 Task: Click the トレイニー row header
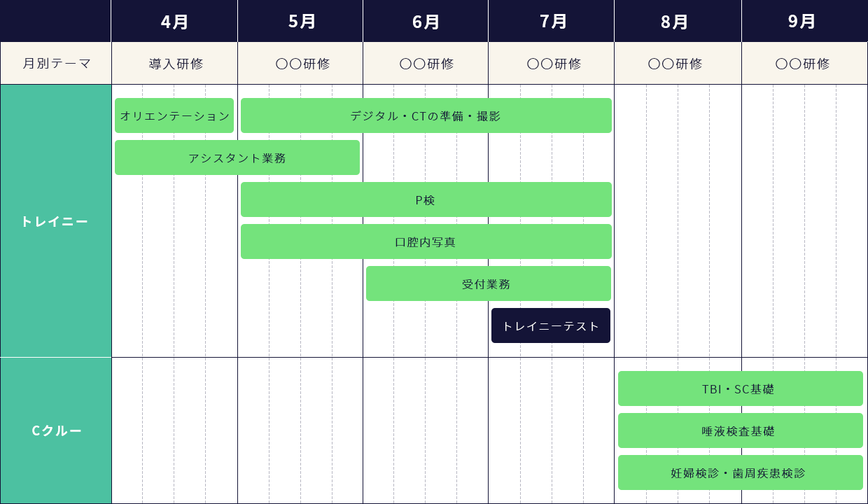[x=56, y=221]
